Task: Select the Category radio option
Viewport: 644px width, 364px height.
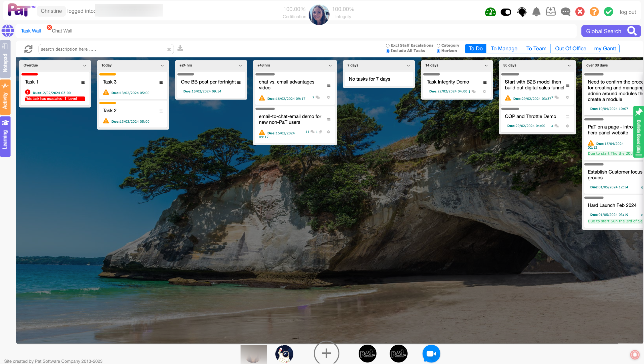Action: (x=438, y=46)
